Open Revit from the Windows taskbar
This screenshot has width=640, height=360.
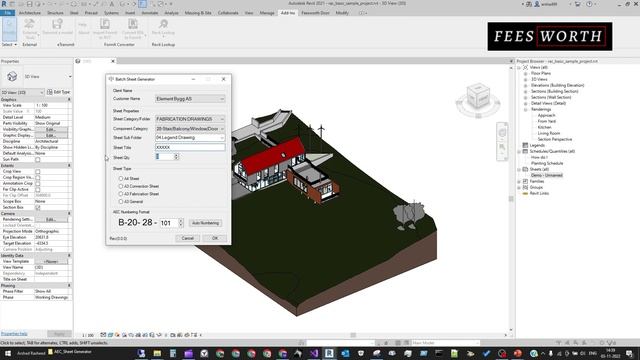[x=329, y=353]
